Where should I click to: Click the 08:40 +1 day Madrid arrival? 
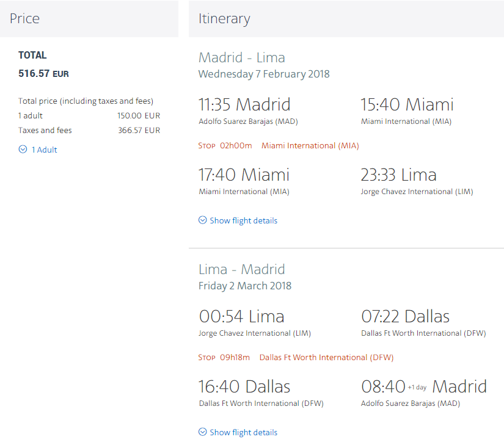pyautogui.click(x=424, y=386)
